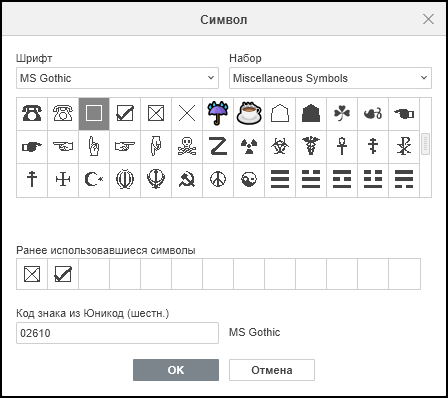
Task: Select the trigram with broken middle line
Action: tap(342, 180)
